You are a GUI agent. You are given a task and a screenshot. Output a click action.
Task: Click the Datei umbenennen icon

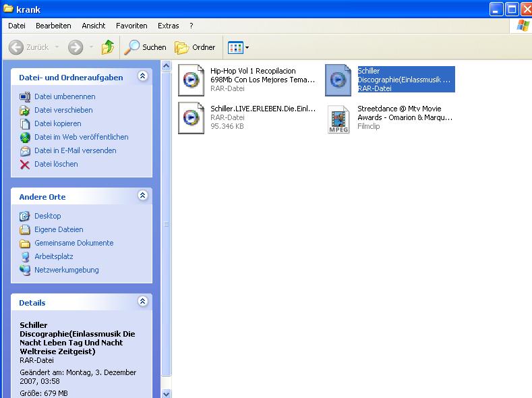[25, 97]
